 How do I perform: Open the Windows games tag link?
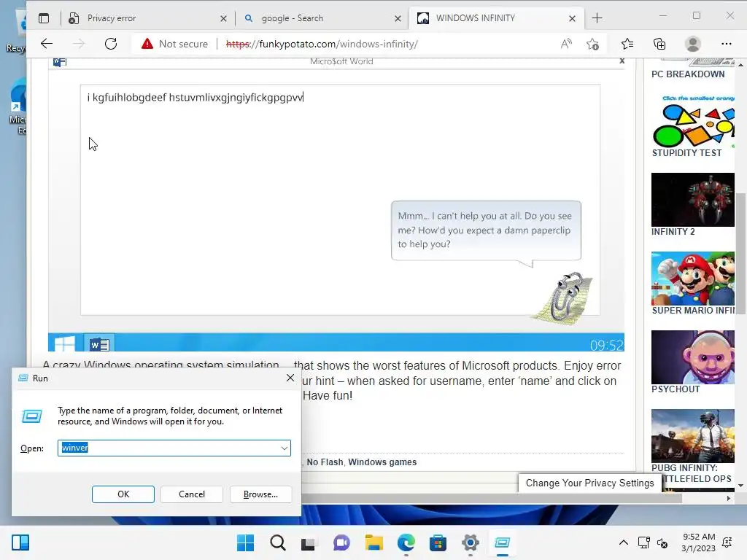tap(382, 462)
